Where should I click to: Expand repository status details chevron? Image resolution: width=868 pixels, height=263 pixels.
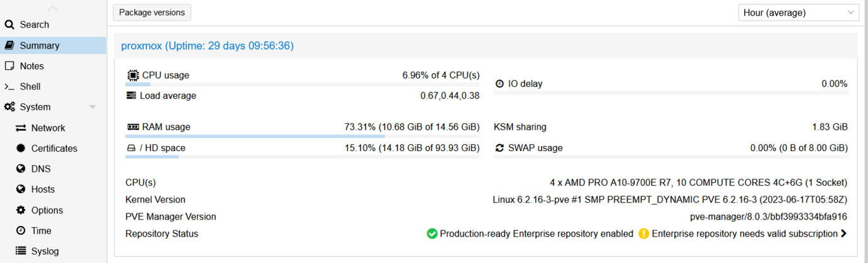(x=843, y=233)
